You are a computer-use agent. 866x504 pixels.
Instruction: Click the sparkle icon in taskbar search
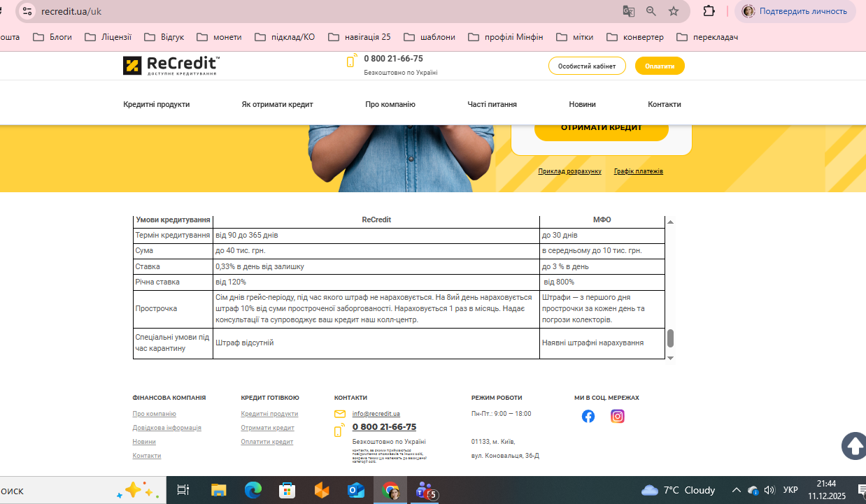coord(138,490)
